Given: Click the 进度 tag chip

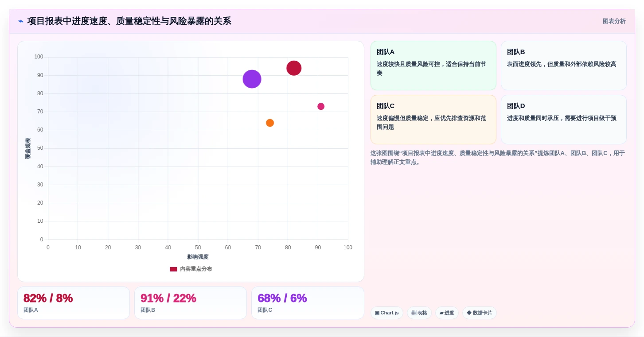Looking at the screenshot, I should tap(447, 313).
